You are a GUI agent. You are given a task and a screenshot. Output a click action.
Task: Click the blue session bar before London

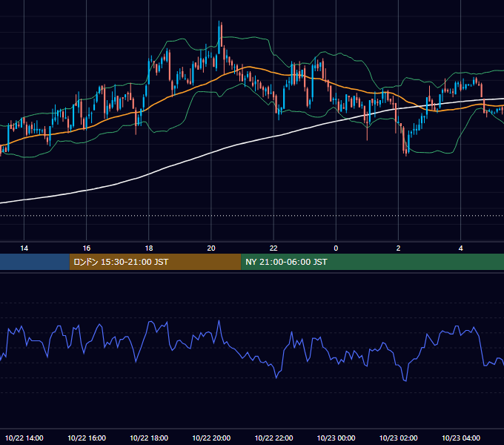[35, 262]
